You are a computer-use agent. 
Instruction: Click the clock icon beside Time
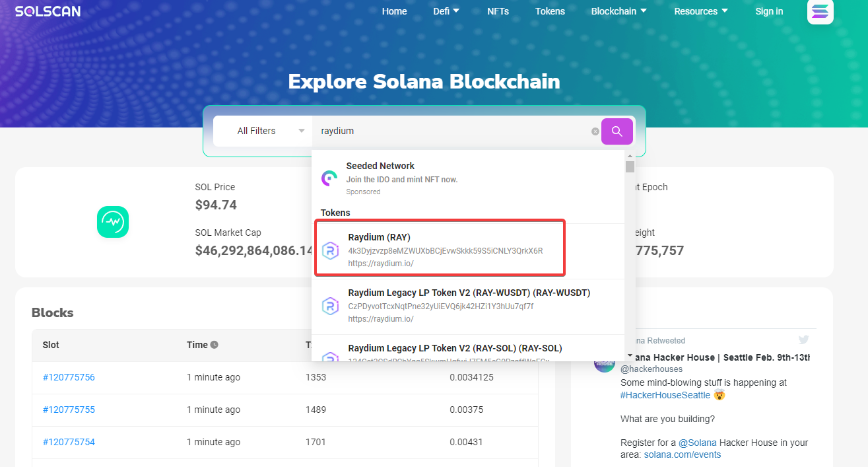[x=215, y=345]
